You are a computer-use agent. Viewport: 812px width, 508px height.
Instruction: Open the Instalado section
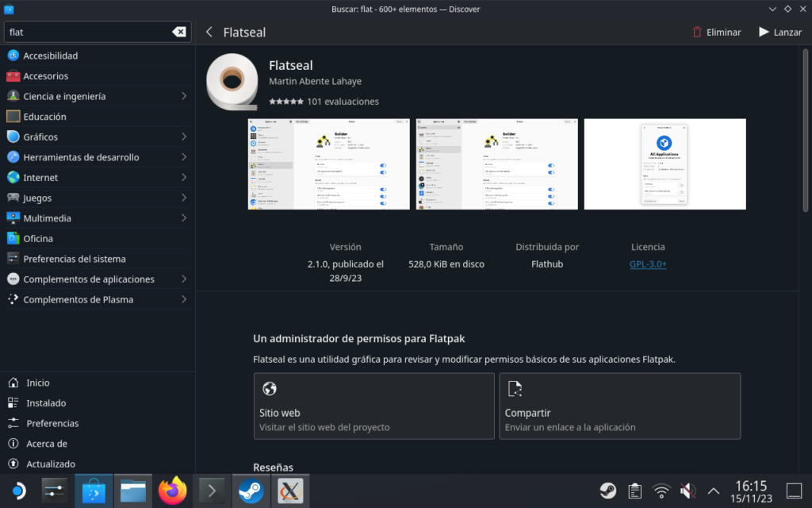click(x=46, y=403)
